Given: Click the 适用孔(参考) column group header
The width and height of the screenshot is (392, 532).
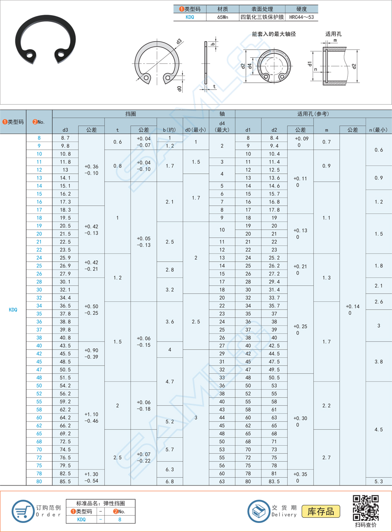Looking at the screenshot, I should [x=313, y=114].
